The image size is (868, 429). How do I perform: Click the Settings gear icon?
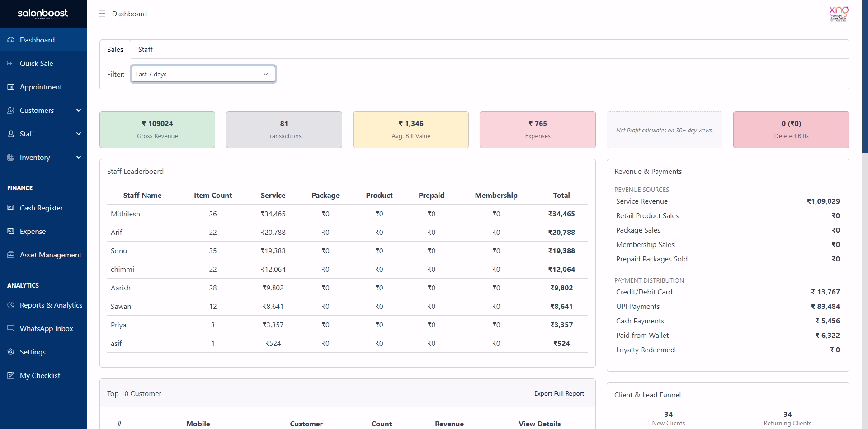coord(11,352)
